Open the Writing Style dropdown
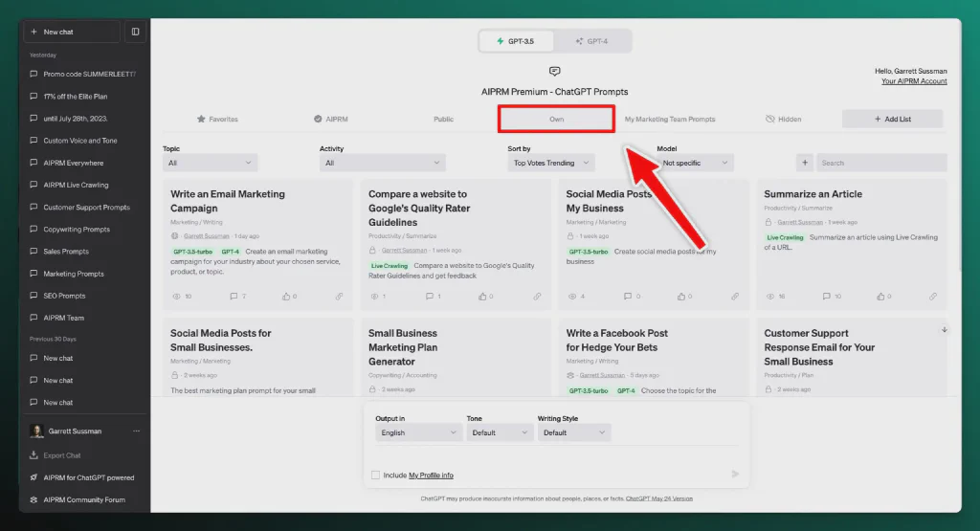This screenshot has height=531, width=980. (574, 432)
